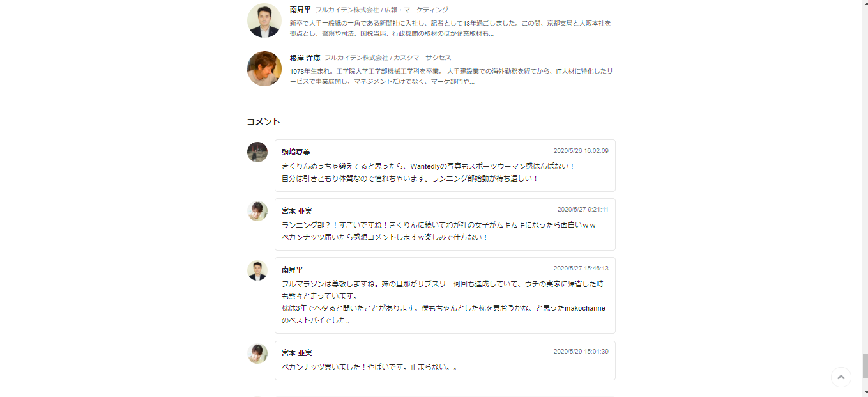
Task: Click the コメント section heading
Action: pyautogui.click(x=263, y=121)
